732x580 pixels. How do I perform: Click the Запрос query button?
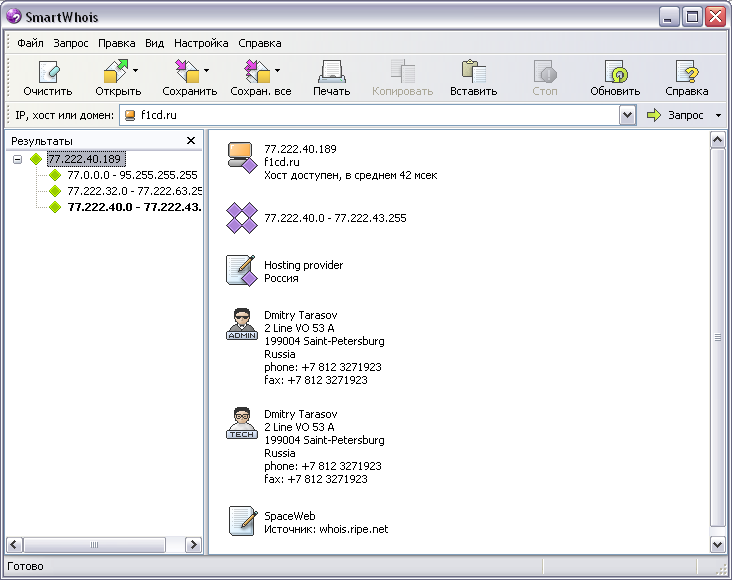point(676,115)
